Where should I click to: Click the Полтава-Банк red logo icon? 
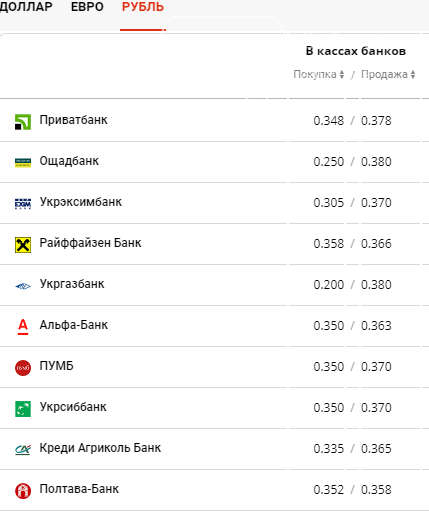[x=23, y=491]
